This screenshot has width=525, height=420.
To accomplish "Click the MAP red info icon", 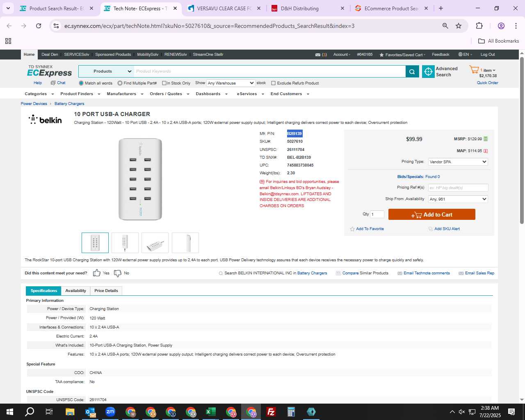I will (486, 151).
